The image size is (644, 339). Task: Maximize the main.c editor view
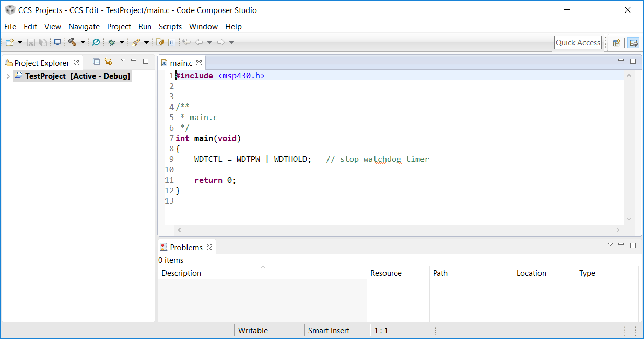(x=633, y=61)
